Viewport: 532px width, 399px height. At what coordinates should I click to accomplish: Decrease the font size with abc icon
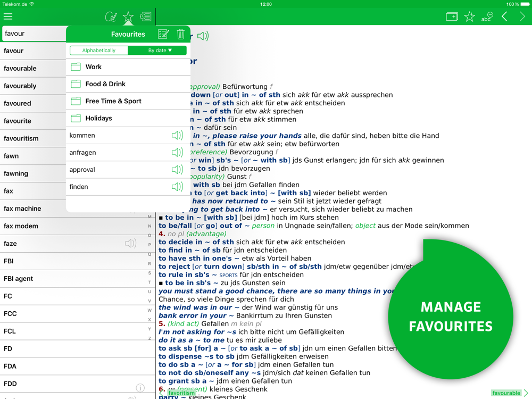[487, 16]
